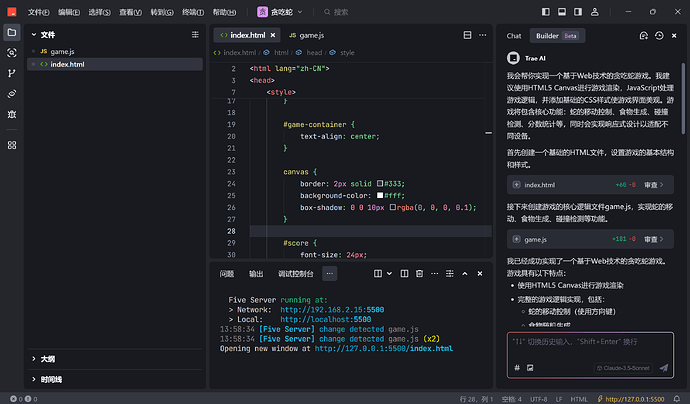Switch to the game.js editor tab

pos(307,35)
